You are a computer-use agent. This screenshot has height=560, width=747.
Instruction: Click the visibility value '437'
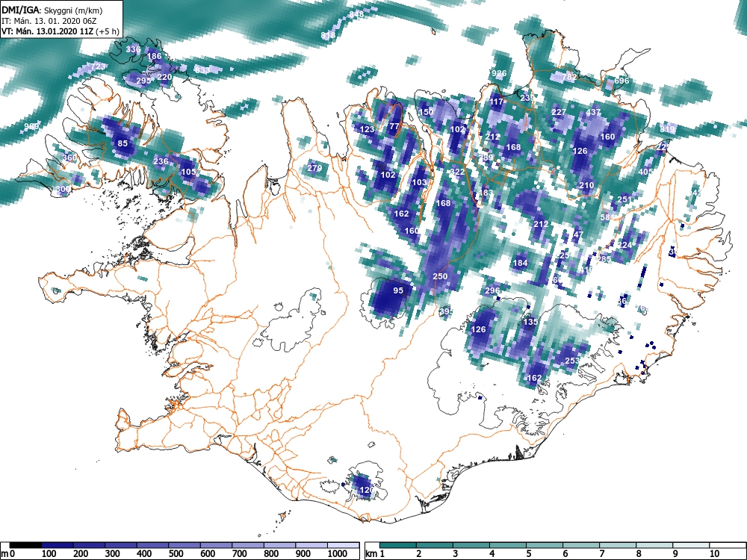[593, 113]
